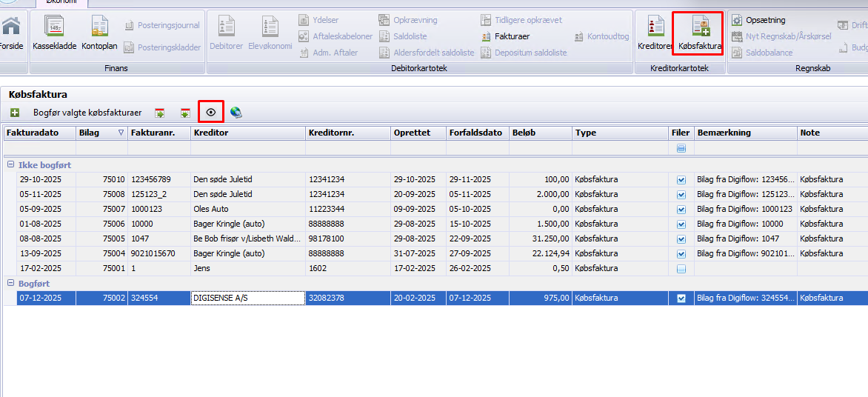The width and height of the screenshot is (868, 397).
Task: Select kreditornr. 98178100 cell
Action: point(347,239)
